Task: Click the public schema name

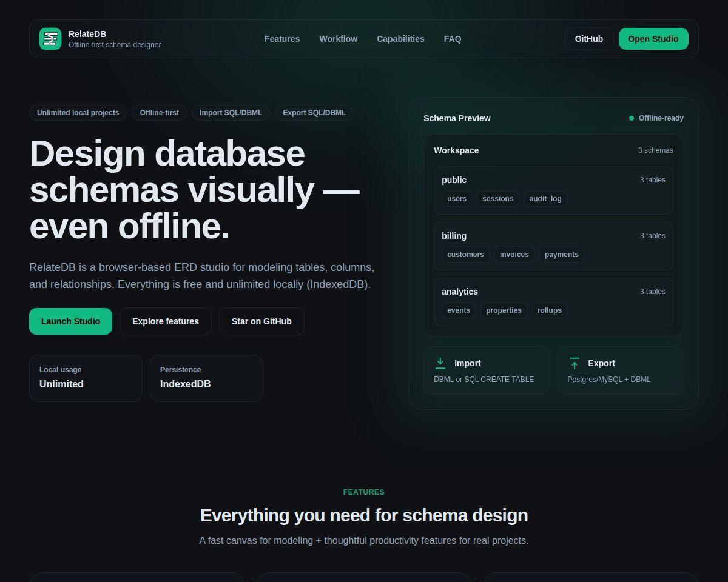Action: pos(454,180)
